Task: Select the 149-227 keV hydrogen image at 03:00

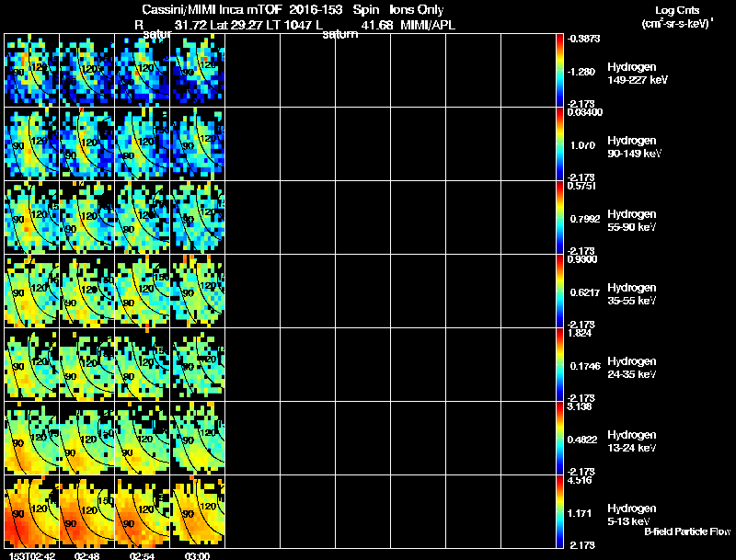Action: 197,71
